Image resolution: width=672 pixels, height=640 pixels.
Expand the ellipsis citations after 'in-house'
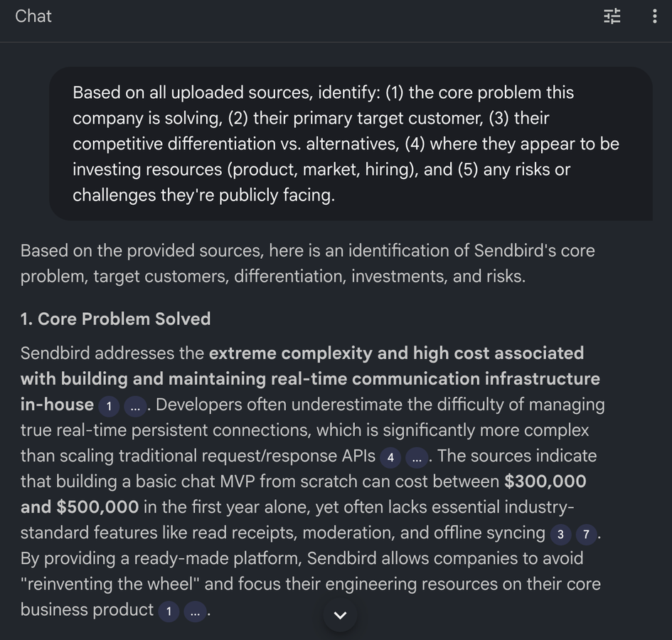(135, 406)
